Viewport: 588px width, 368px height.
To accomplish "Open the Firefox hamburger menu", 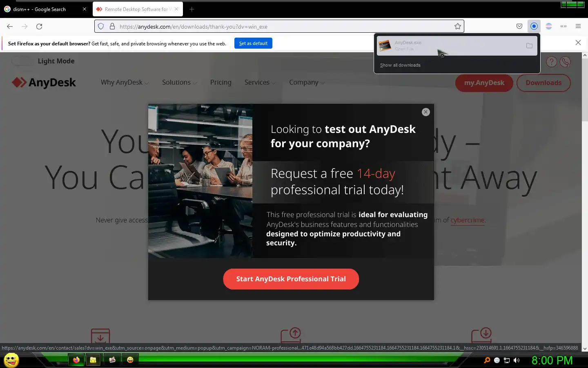I will click(x=578, y=26).
